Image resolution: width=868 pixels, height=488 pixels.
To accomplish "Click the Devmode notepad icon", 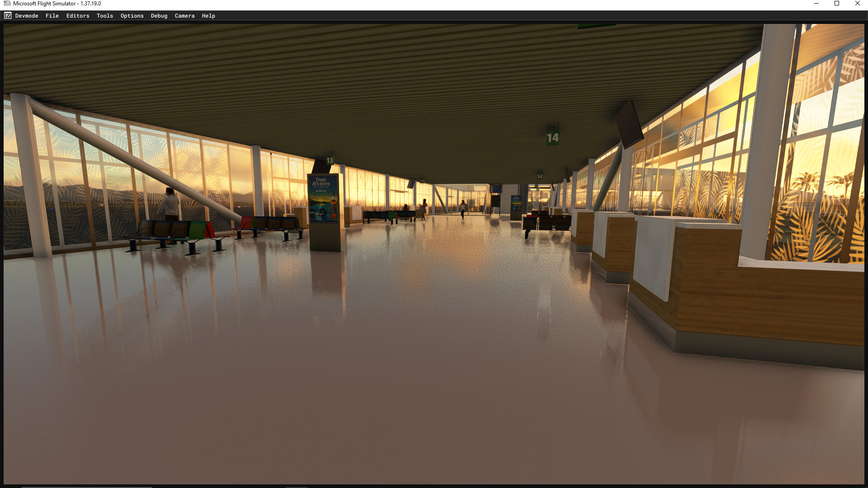I will tap(8, 16).
